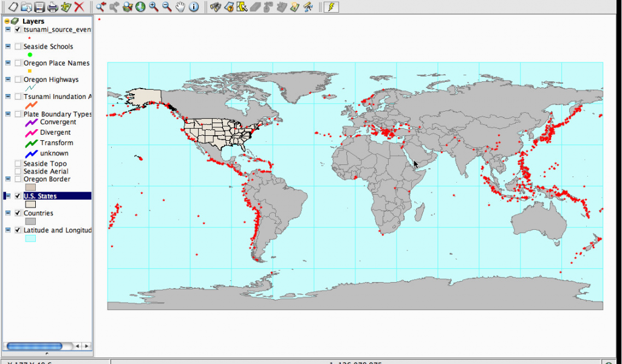Screen dimensions: 622x364
Task: Collapse the tsunami_source_event layer legend
Action: (8, 30)
